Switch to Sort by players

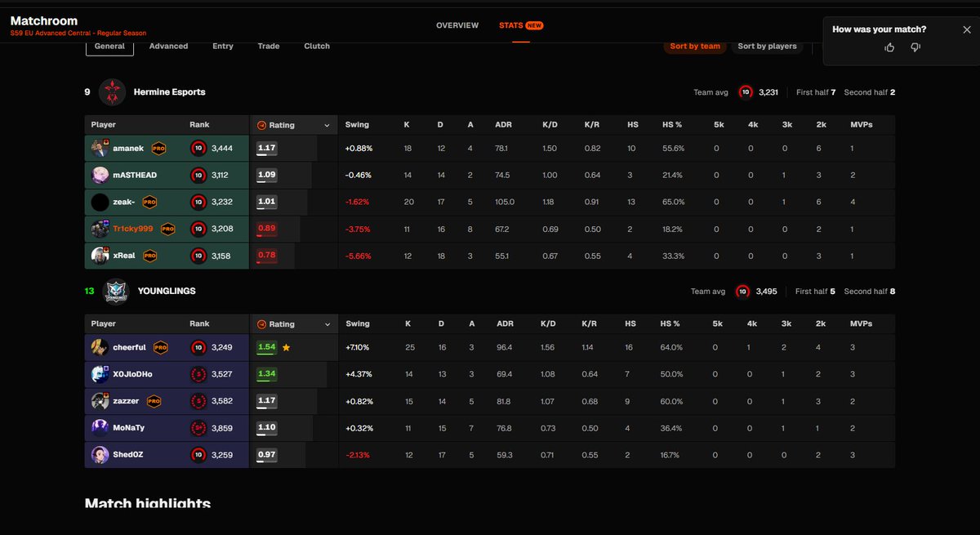(767, 47)
